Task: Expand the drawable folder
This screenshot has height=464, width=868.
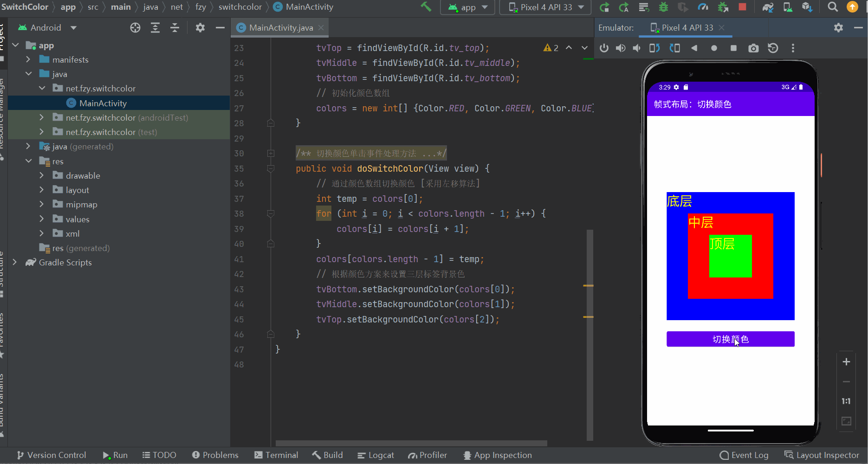Action: [42, 175]
